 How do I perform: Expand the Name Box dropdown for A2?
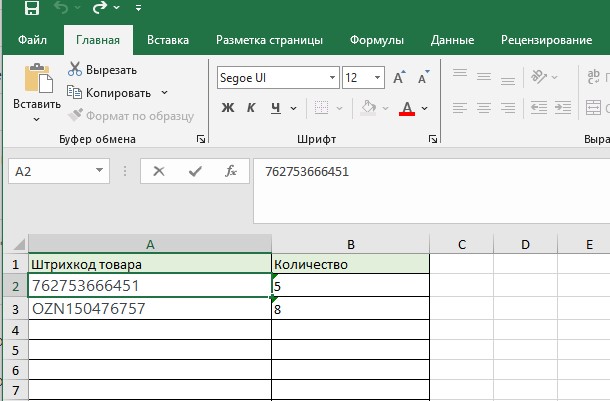pos(99,171)
